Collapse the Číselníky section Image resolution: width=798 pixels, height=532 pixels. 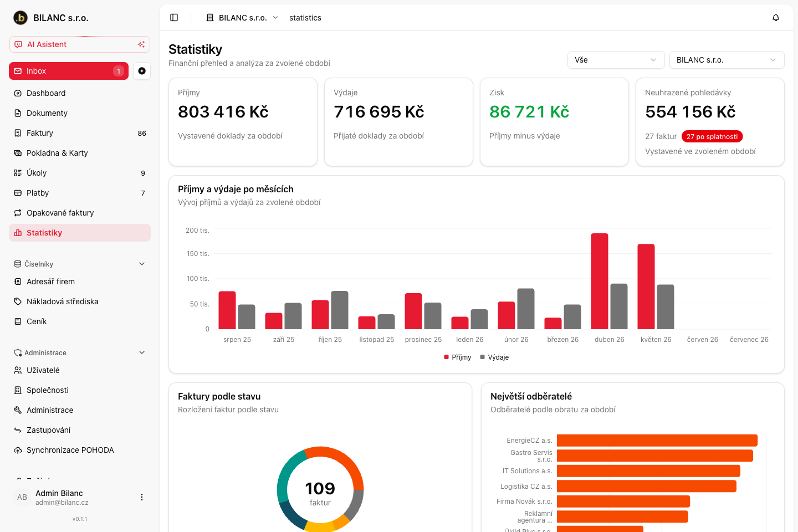[142, 264]
